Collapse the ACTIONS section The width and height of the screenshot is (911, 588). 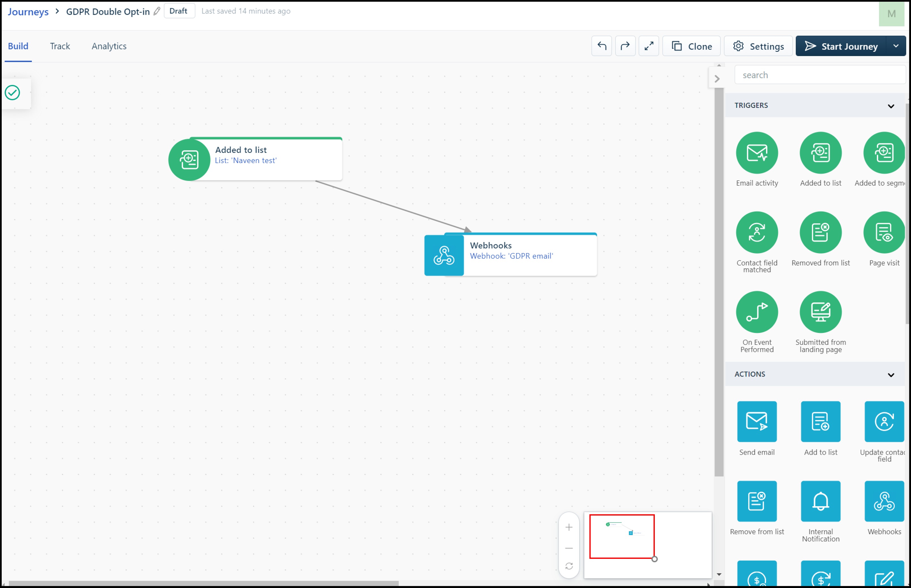pyautogui.click(x=890, y=375)
